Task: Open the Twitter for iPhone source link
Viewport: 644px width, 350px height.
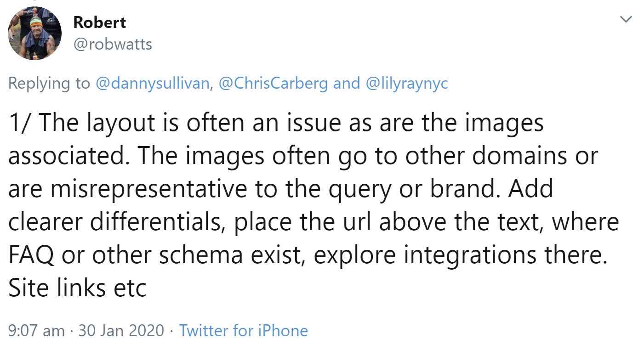Action: (x=243, y=331)
